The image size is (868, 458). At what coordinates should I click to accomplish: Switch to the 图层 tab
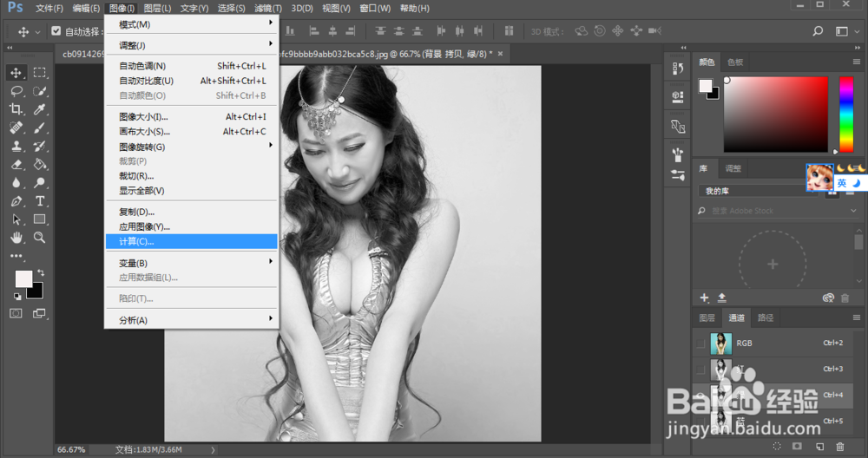coord(707,317)
